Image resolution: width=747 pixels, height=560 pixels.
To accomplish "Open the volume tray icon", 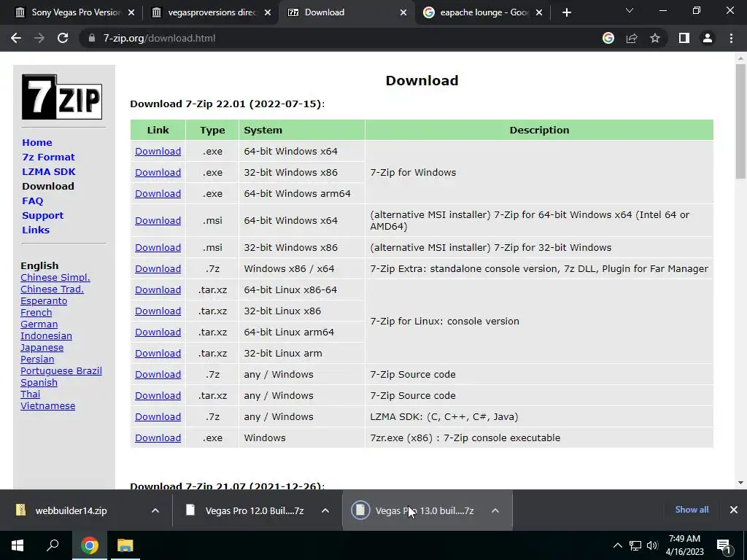I will 652,545.
